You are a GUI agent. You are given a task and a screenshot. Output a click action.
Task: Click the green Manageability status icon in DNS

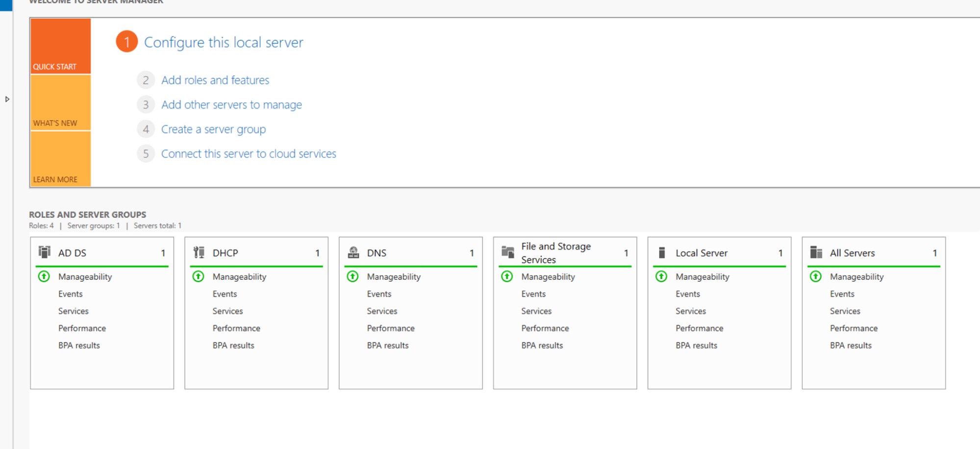(x=352, y=277)
